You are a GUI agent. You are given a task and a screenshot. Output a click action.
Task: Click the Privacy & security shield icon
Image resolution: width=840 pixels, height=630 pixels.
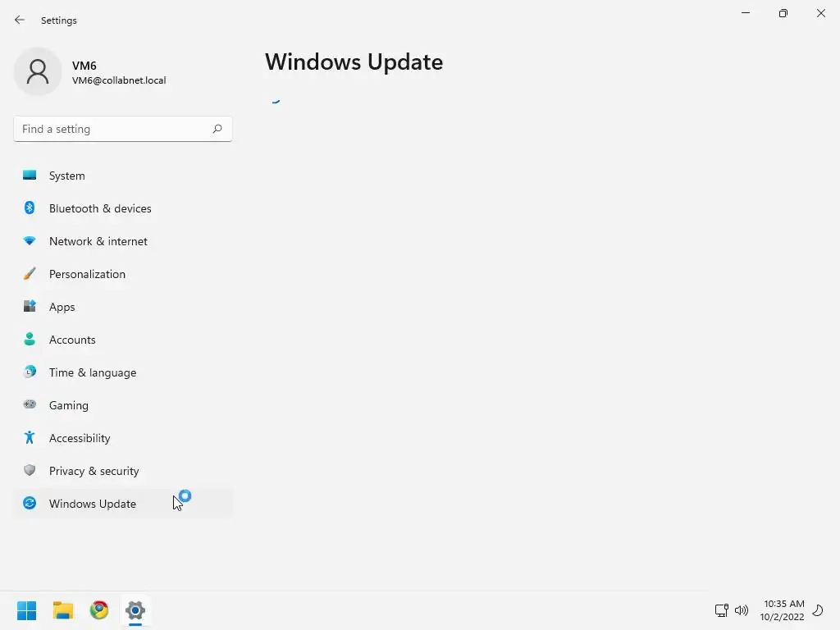[30, 470]
